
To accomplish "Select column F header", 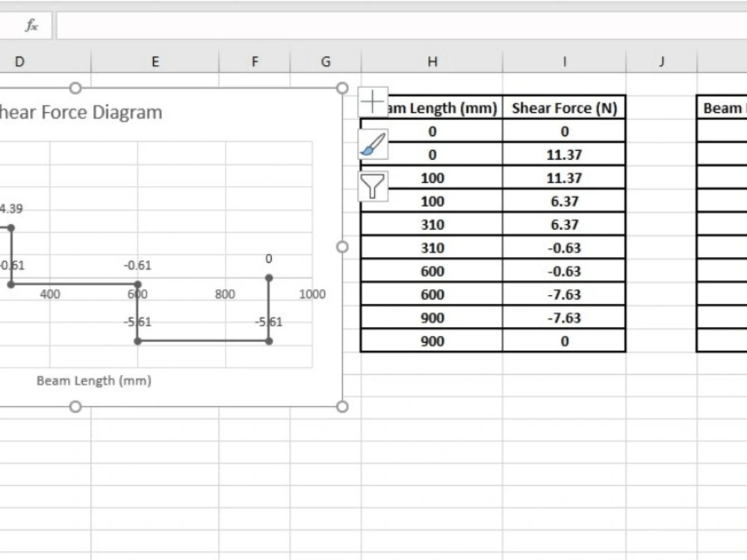I will (255, 61).
